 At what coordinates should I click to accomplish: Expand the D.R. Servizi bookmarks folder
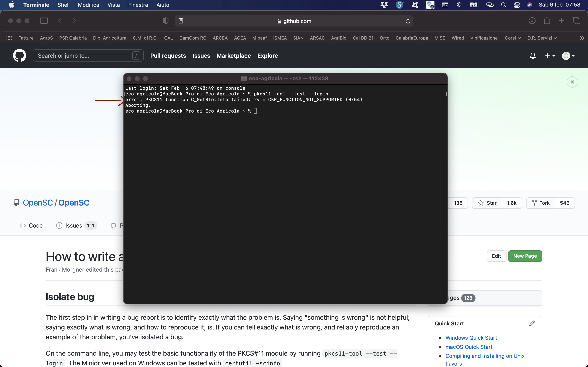542,38
